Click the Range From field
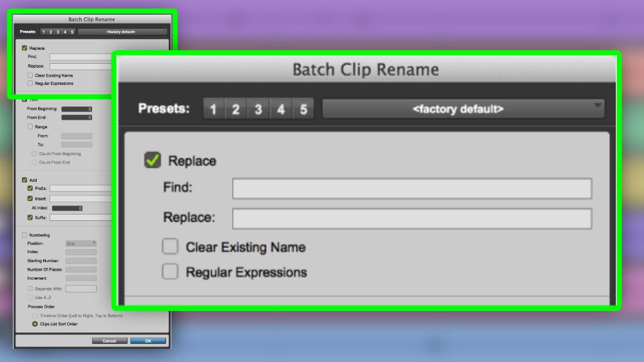Screen dimensions: 644x362 (77, 136)
